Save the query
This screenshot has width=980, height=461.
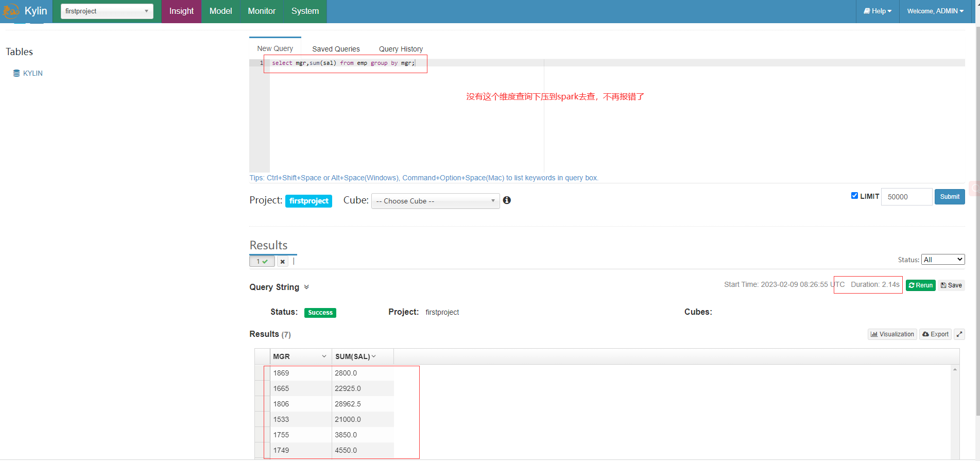click(951, 285)
